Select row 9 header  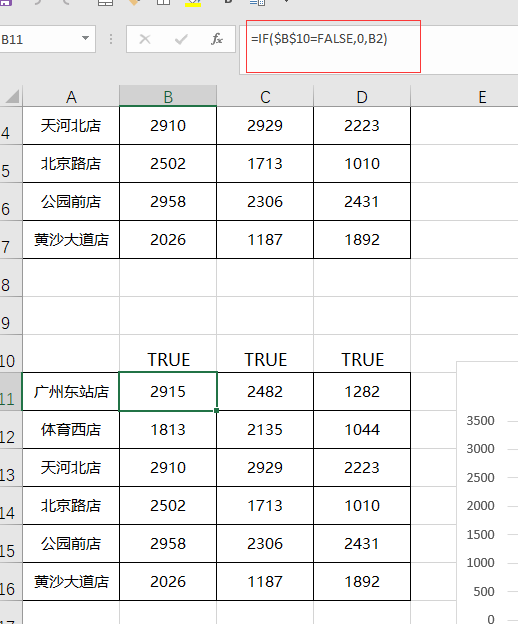point(11,316)
